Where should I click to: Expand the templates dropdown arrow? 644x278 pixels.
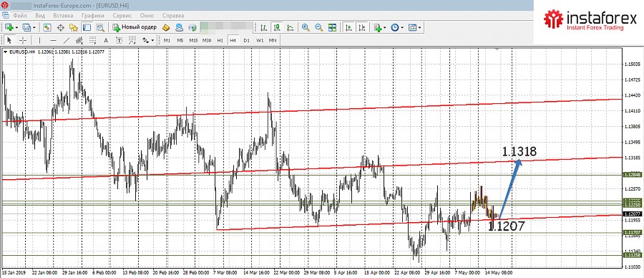pos(420,28)
